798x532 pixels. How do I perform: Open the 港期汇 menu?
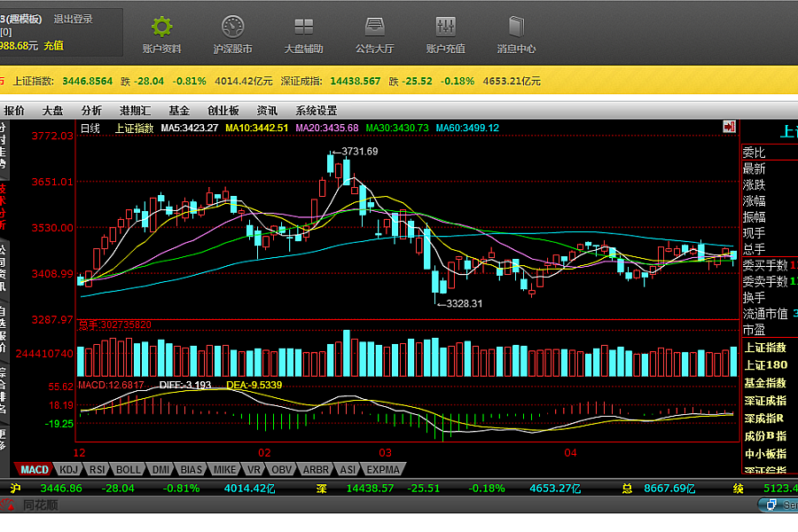pyautogui.click(x=136, y=111)
